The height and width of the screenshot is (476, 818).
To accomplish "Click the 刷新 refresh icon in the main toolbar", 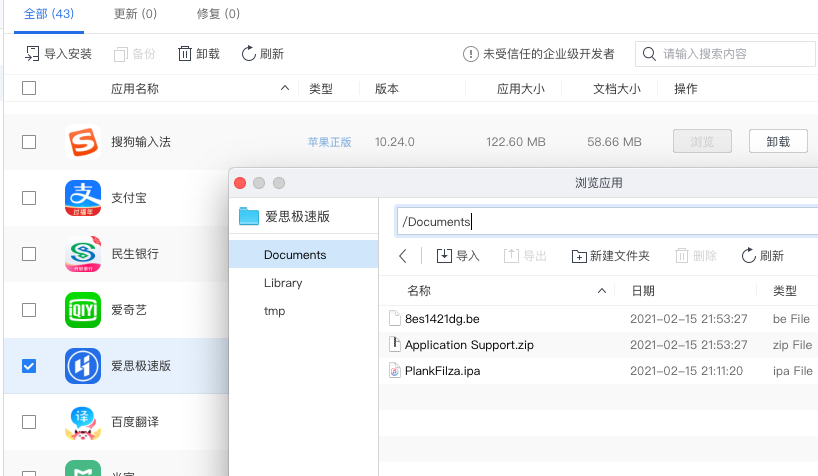I will coord(249,53).
